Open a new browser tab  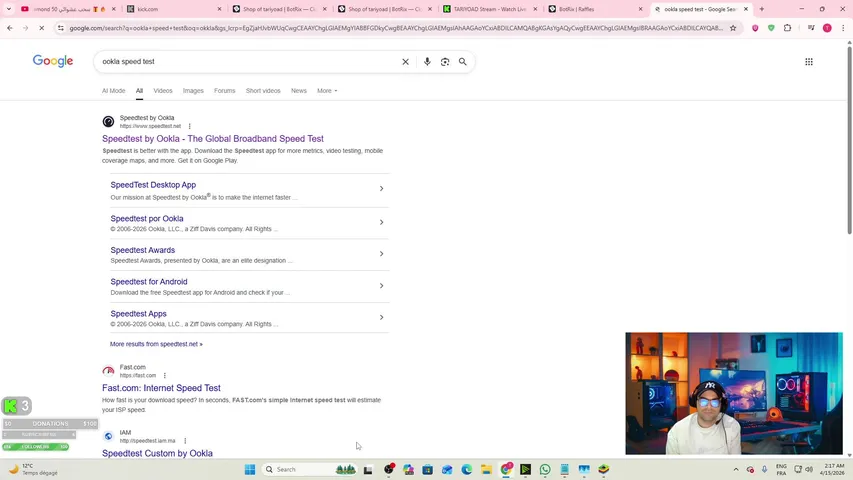(x=761, y=9)
